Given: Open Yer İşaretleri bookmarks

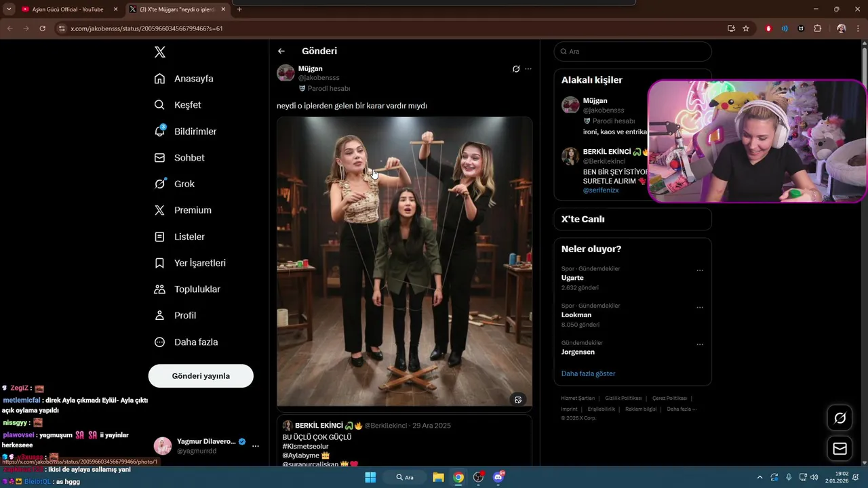Looking at the screenshot, I should tap(190, 263).
